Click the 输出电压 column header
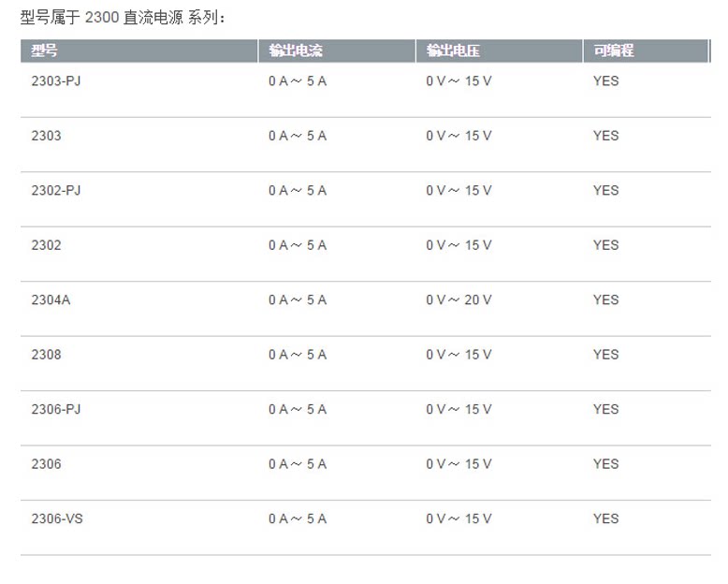This screenshot has width=728, height=584. tap(453, 51)
